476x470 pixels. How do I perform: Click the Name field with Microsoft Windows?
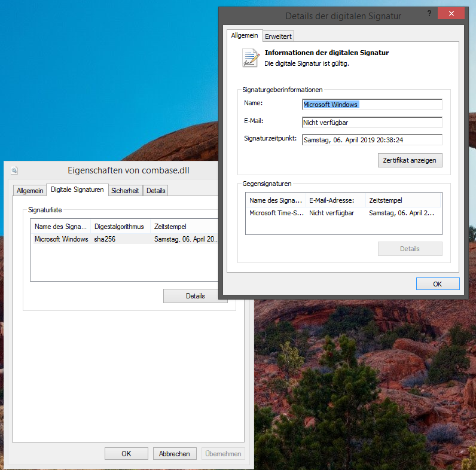point(372,105)
